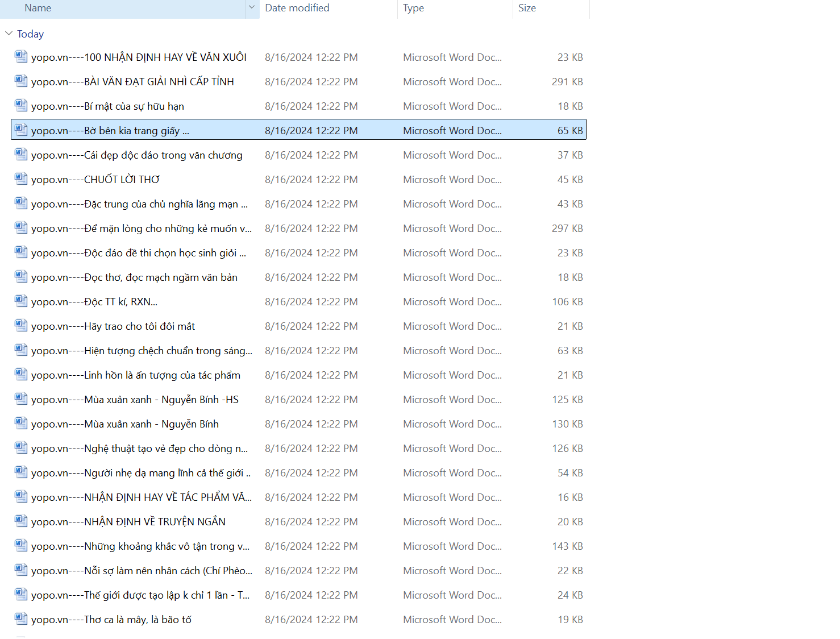Click Word icon of 'Đặc trưng của chủ nghĩa lãng mạn'
840x639 pixels.
coord(21,203)
